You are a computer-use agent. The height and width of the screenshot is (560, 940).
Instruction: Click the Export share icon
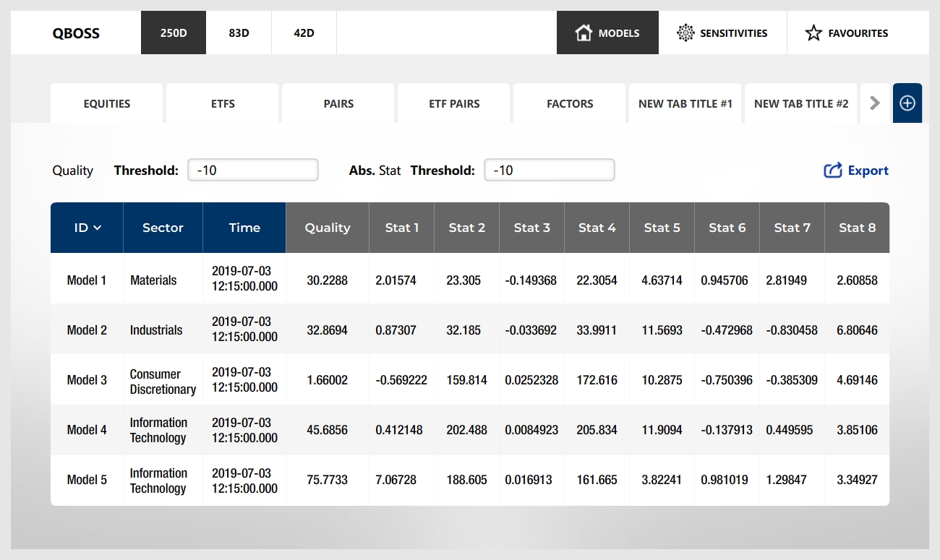pos(833,171)
